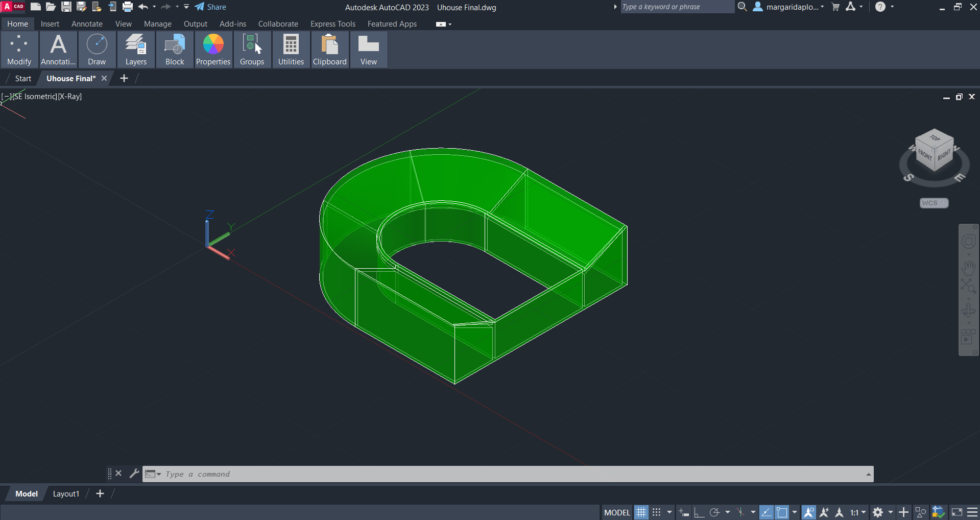Click the Plot (print) icon

128,7
